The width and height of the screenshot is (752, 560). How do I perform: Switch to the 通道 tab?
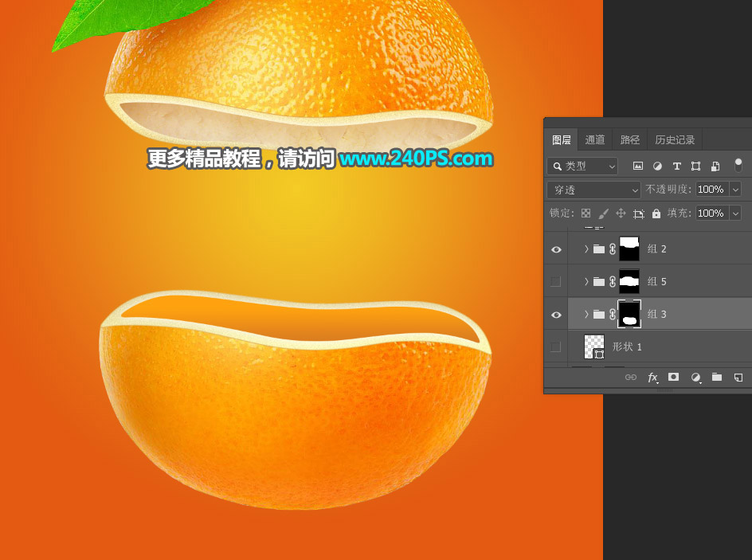point(595,139)
